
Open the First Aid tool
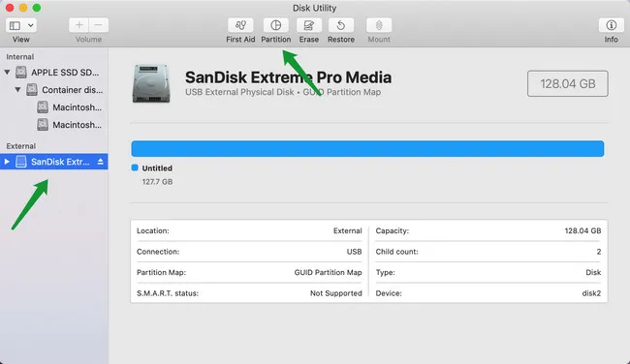(x=240, y=25)
